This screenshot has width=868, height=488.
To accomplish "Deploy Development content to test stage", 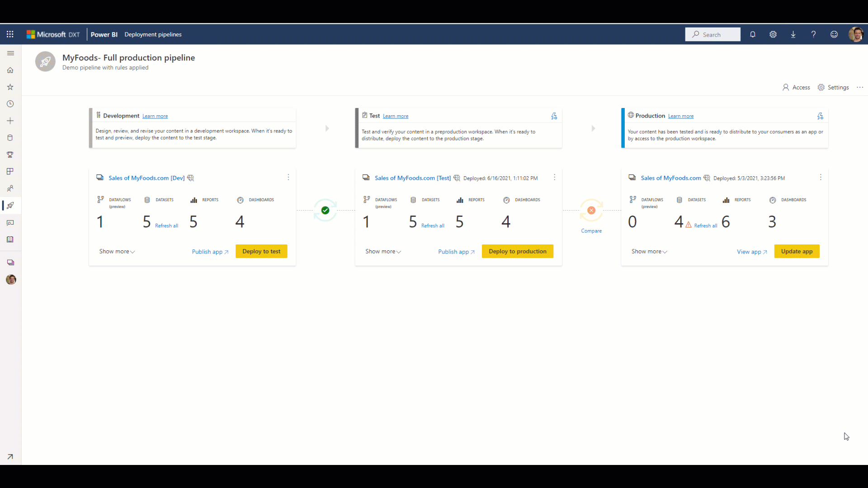I will (x=261, y=251).
